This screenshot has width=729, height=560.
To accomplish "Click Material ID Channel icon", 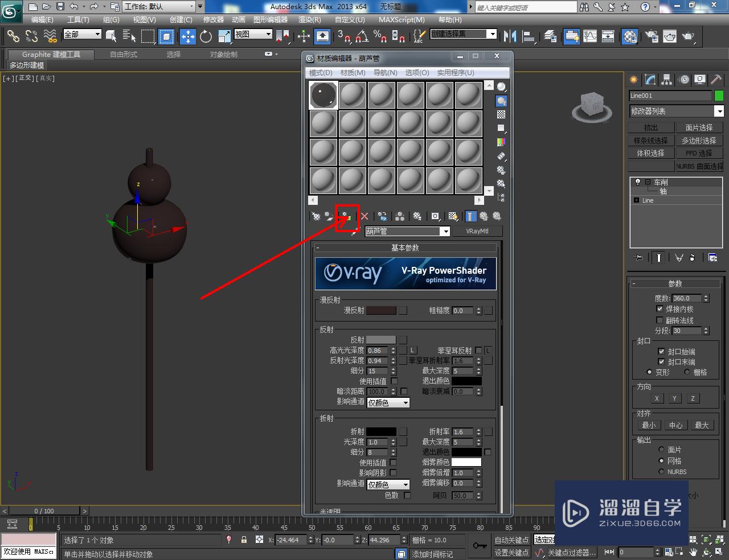I will [435, 216].
